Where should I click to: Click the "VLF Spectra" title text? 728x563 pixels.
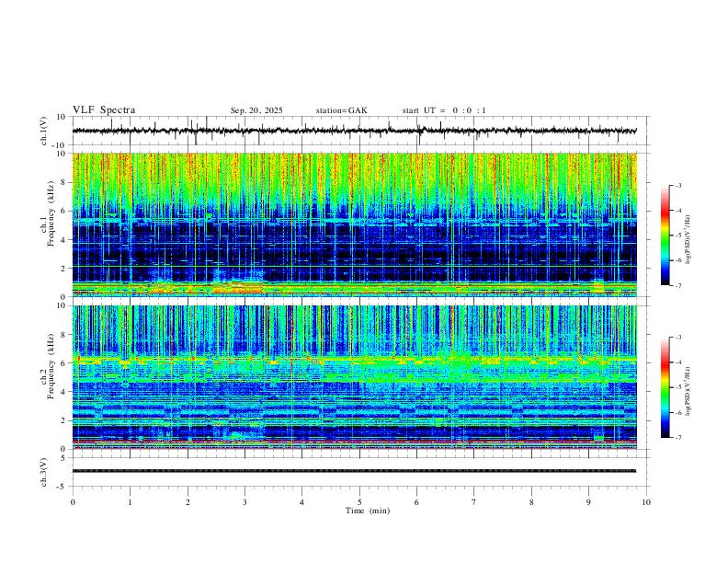click(104, 110)
